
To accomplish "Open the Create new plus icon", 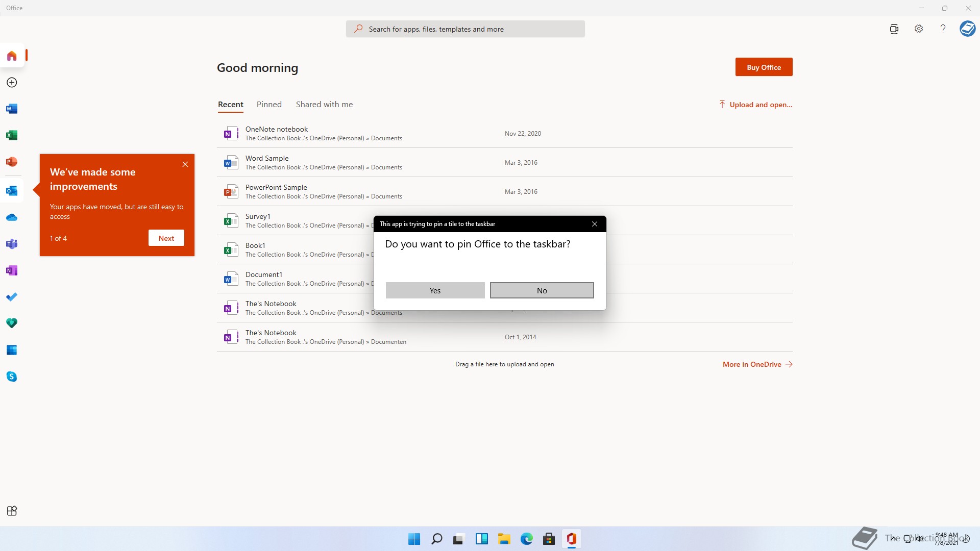I will [x=12, y=83].
